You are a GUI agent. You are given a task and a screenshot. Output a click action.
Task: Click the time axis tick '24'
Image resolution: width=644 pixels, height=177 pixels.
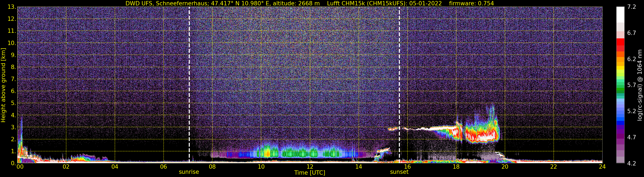602,167
